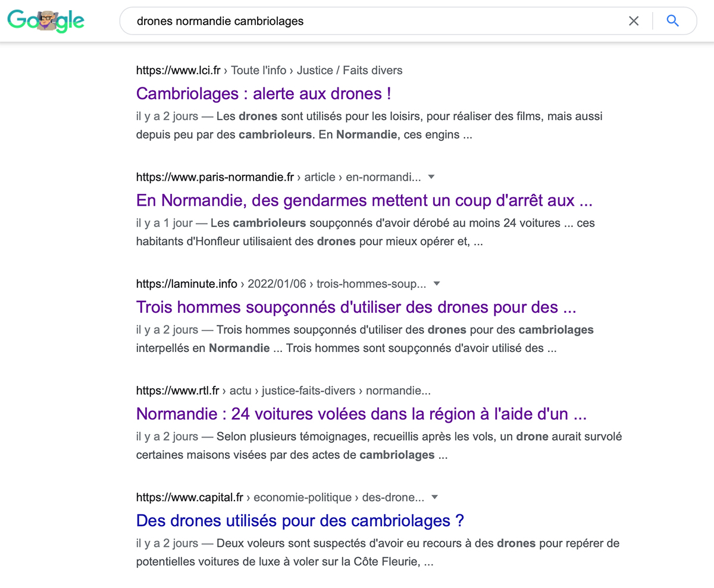Click the https://laminute.info URL breadcrumb
This screenshot has height=588, width=714.
pos(187,284)
